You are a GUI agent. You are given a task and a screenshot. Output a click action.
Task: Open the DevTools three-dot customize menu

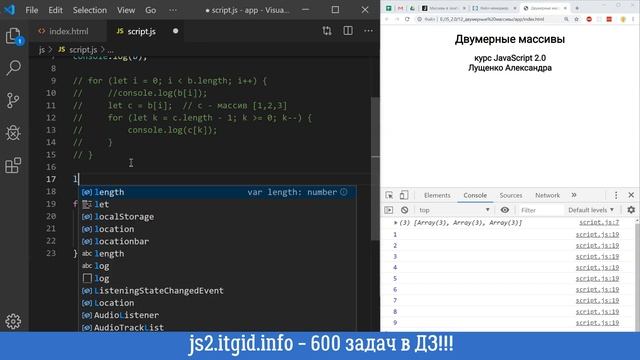point(616,195)
